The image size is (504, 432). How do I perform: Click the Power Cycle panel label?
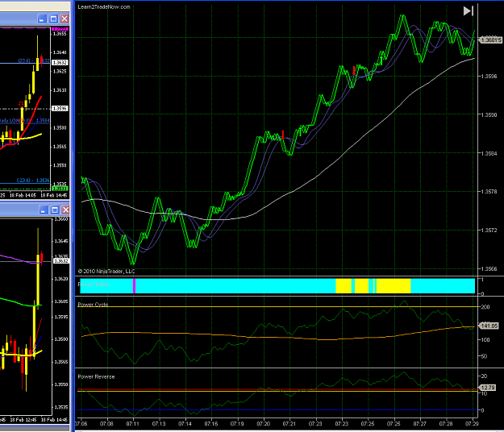point(93,305)
